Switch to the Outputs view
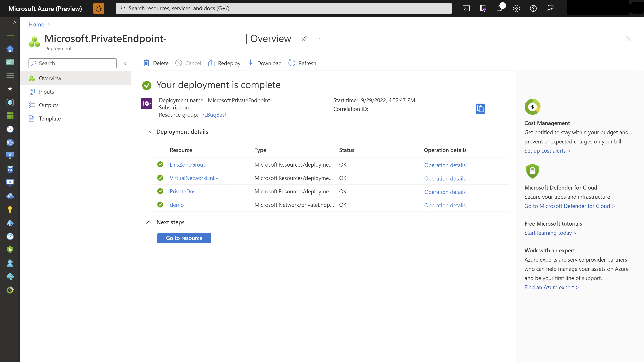This screenshot has width=644, height=362. [x=48, y=105]
